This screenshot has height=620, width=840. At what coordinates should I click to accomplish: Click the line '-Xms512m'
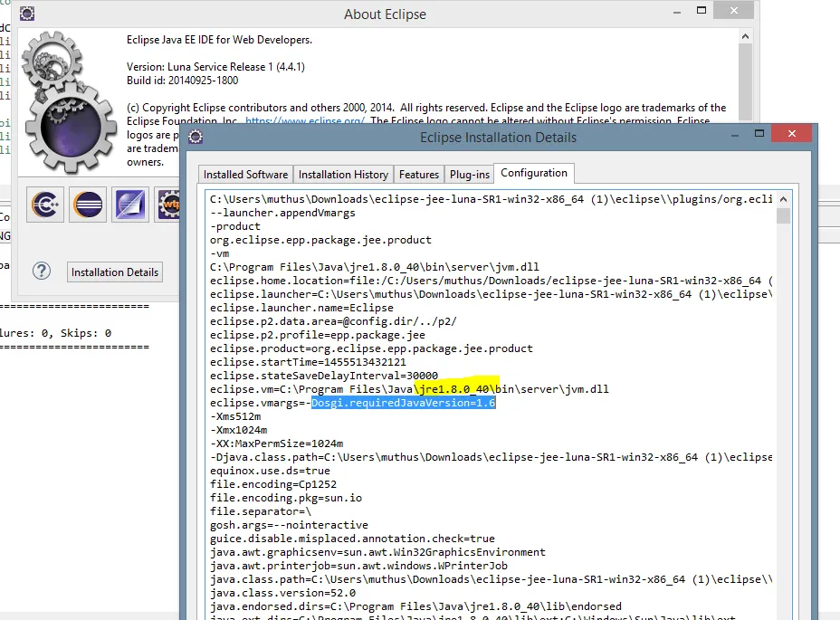tap(235, 416)
